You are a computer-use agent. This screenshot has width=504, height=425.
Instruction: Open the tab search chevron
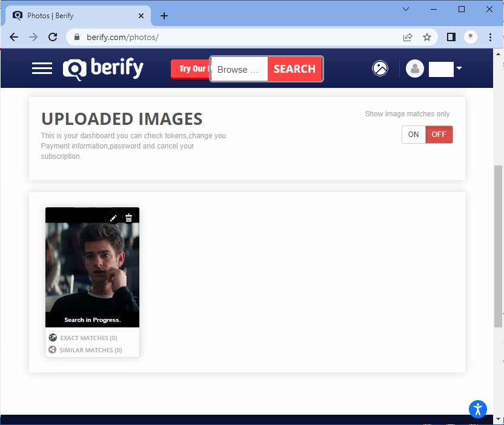tap(406, 9)
